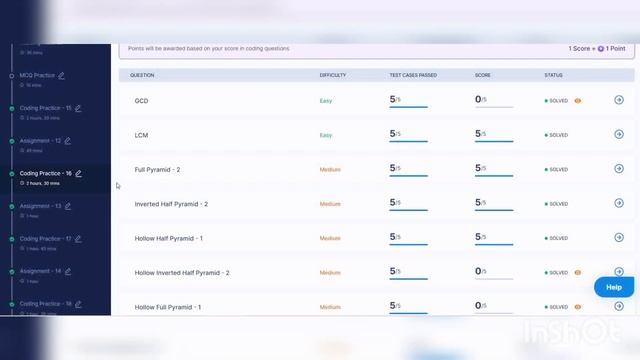Click the QUESTION column header
Image resolution: width=640 pixels, height=360 pixels.
tap(142, 75)
